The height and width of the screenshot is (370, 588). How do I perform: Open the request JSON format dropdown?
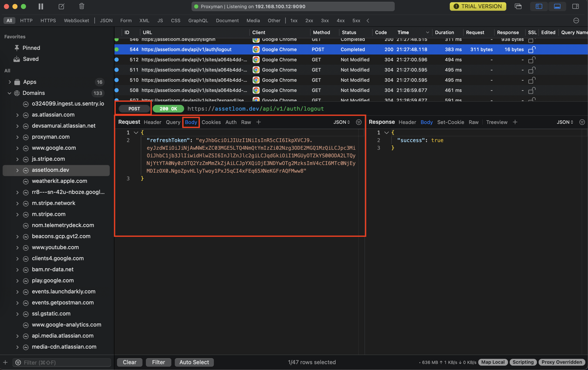pyautogui.click(x=342, y=122)
